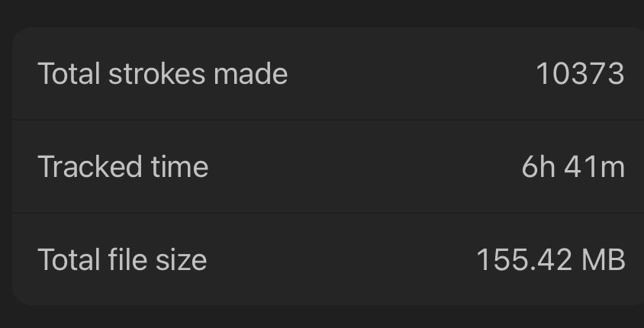Viewport: 644px width, 328px height.
Task: Click the dark background below the statistics card
Action: [x=322, y=317]
